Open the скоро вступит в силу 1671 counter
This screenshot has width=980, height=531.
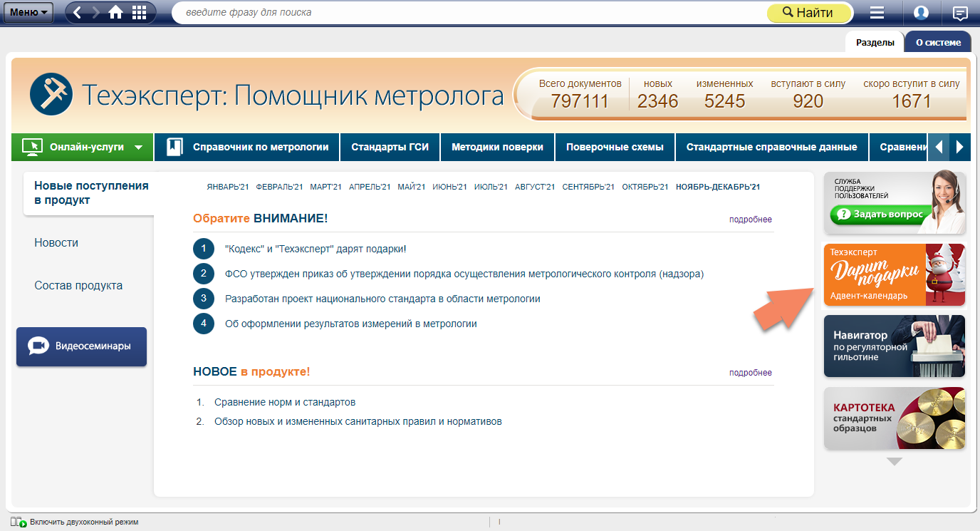[911, 93]
